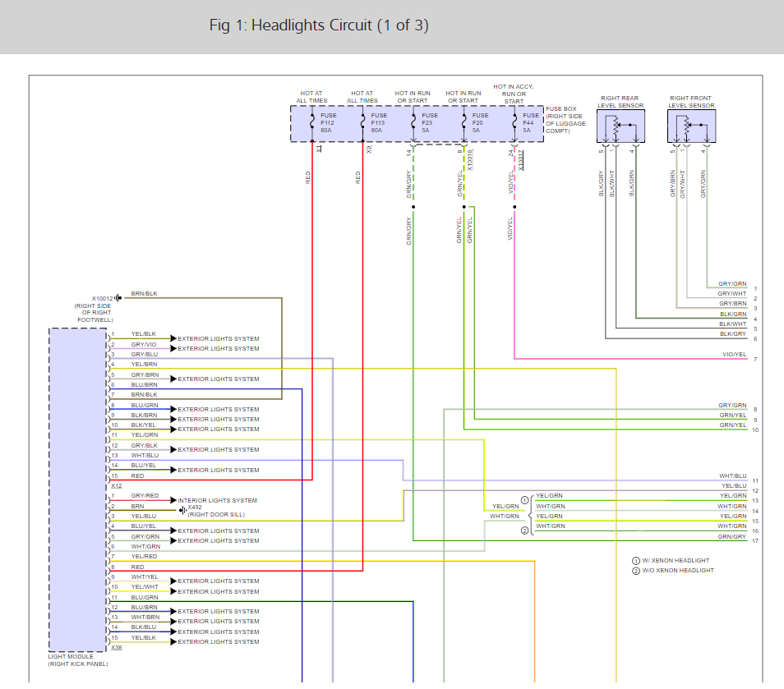This screenshot has width=784, height=689.
Task: Click the YEL/WHT wire label
Action: (x=145, y=587)
